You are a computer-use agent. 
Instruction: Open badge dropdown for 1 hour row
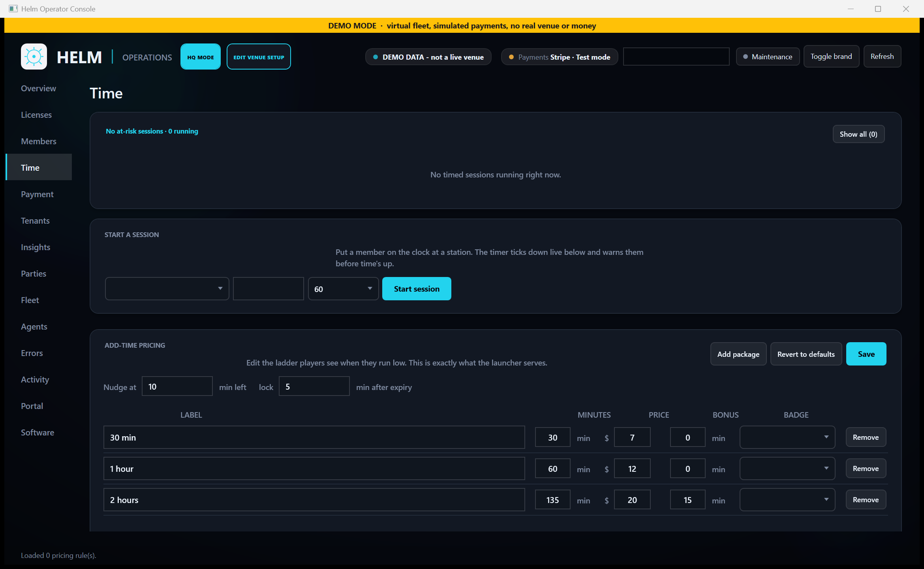click(x=787, y=468)
